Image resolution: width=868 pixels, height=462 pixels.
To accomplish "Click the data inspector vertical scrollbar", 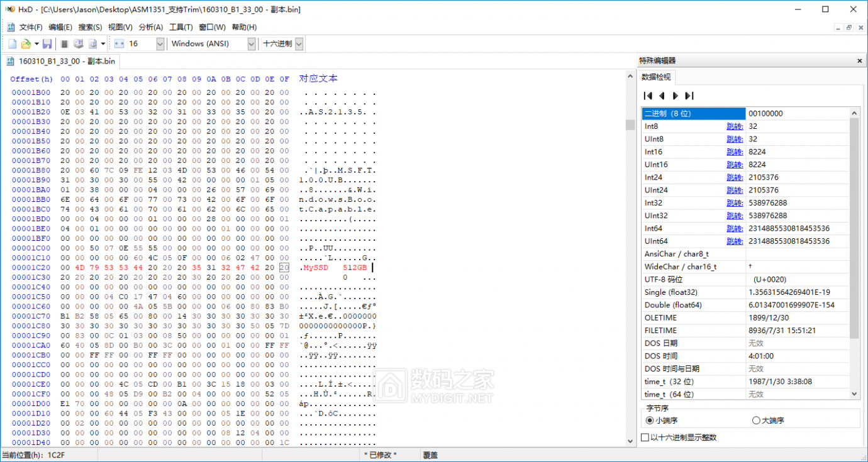I will (854, 228).
